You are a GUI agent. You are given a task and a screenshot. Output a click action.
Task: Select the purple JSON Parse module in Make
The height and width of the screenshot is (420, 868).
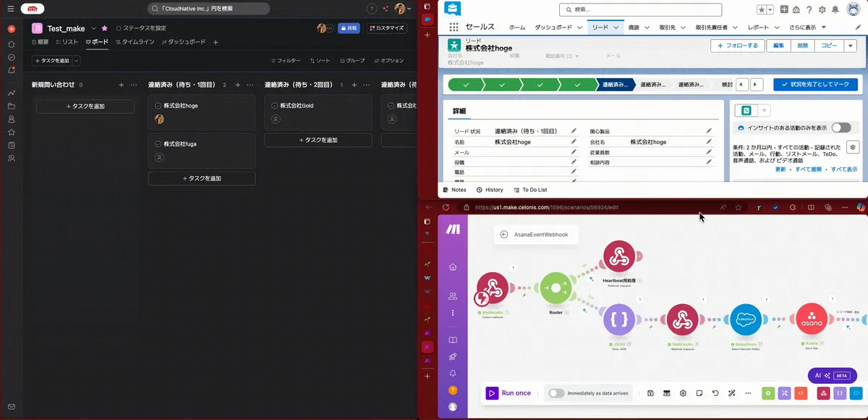pos(618,319)
